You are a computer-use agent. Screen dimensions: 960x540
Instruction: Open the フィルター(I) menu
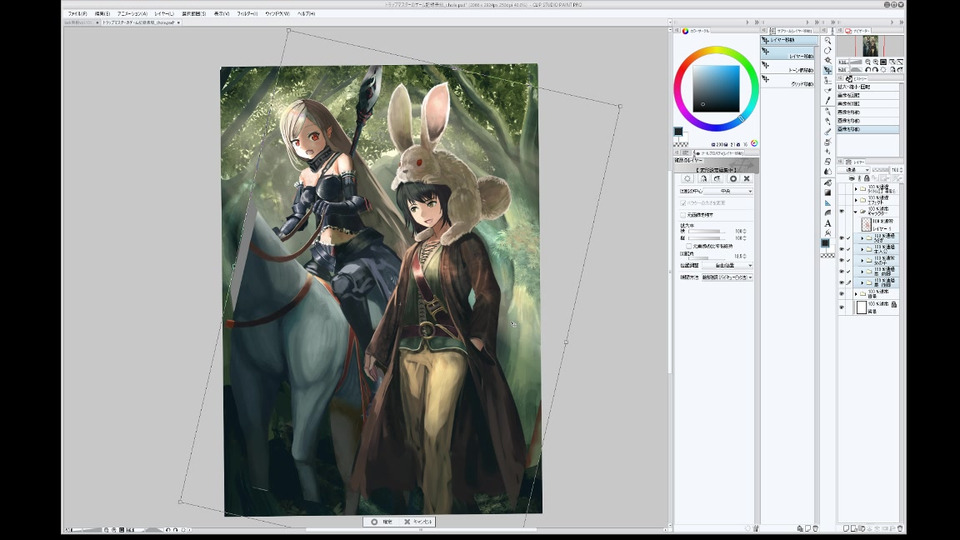tap(247, 13)
